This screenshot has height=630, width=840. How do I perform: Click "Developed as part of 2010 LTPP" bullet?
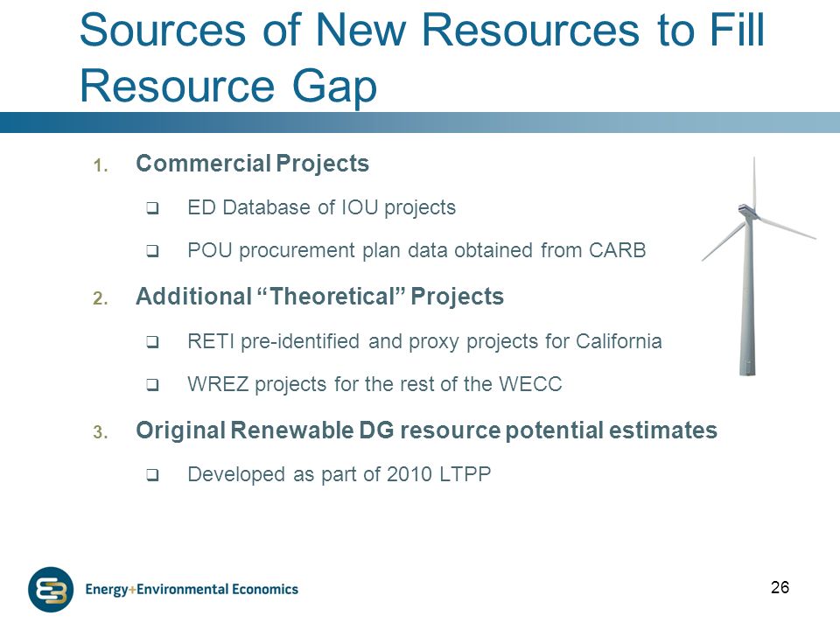339,474
